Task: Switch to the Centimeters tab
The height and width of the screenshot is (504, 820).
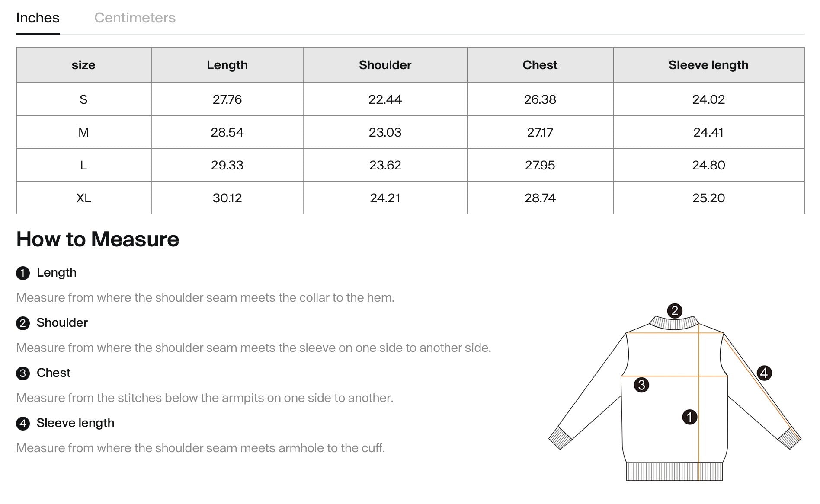Action: [135, 18]
